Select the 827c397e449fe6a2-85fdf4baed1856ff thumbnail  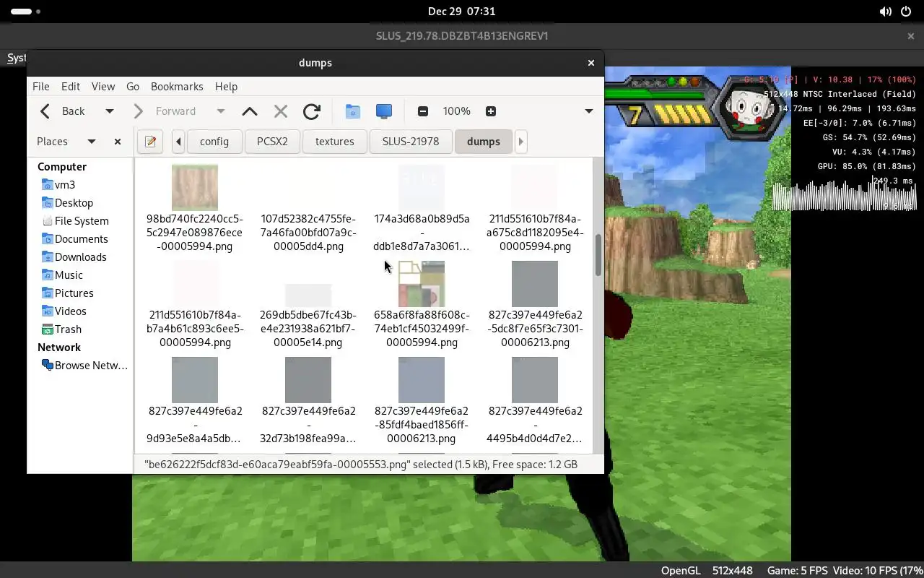pyautogui.click(x=422, y=380)
